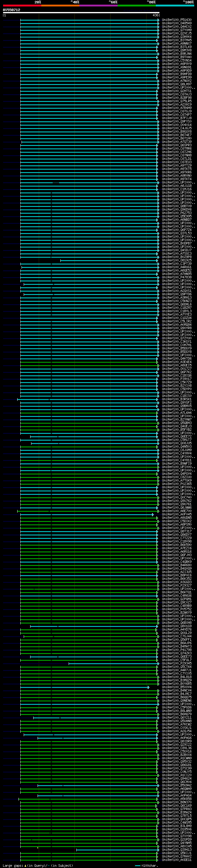The width and height of the screenshot is (197, 868).
Task: Click the UniRef100_O04014 label
Action: tap(176, 125)
